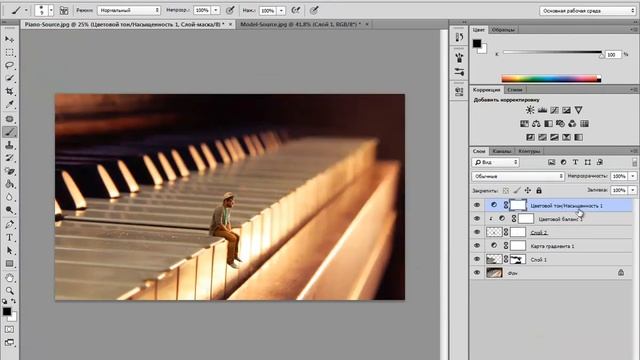Viewport: 640px width, 360px height.
Task: Open brush opacity slider arrow
Action: tap(216, 10)
